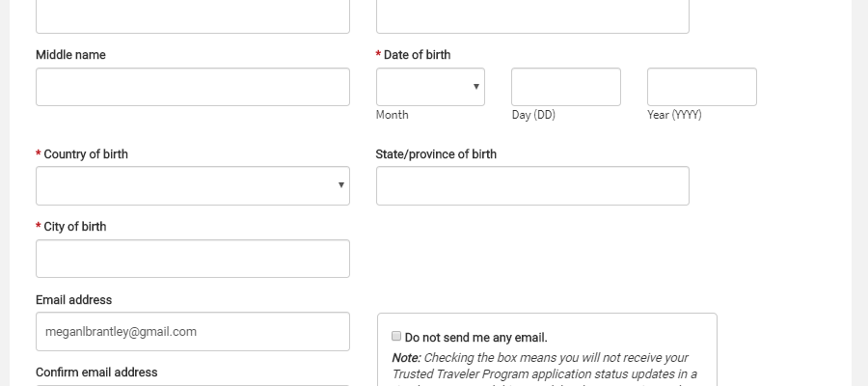This screenshot has height=386, width=868.
Task: Expand the Country of birth dropdown
Action: tap(193, 185)
